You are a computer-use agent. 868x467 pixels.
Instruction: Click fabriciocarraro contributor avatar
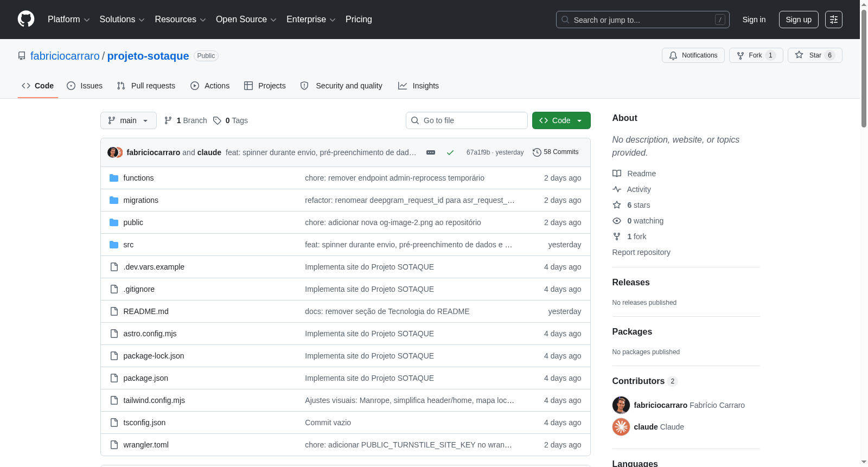tap(621, 405)
